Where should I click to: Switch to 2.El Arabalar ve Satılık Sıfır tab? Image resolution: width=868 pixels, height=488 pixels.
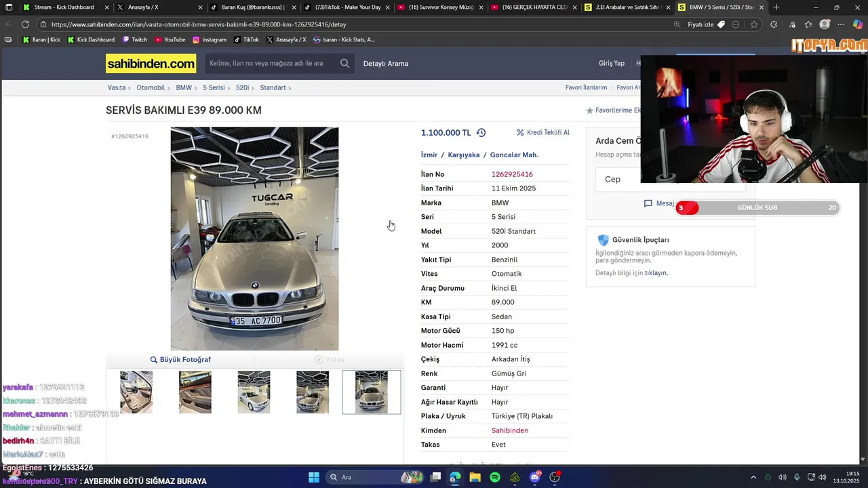coord(627,7)
